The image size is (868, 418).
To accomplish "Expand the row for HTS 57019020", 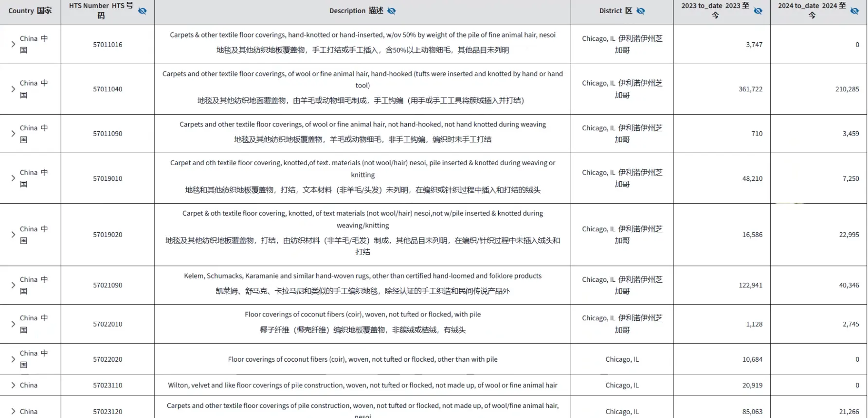I will (13, 235).
